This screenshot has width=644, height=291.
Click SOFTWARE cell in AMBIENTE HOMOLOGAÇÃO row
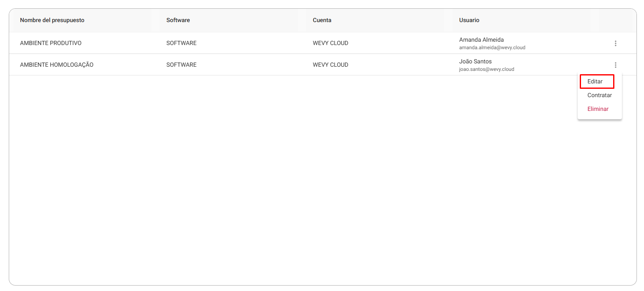click(181, 65)
